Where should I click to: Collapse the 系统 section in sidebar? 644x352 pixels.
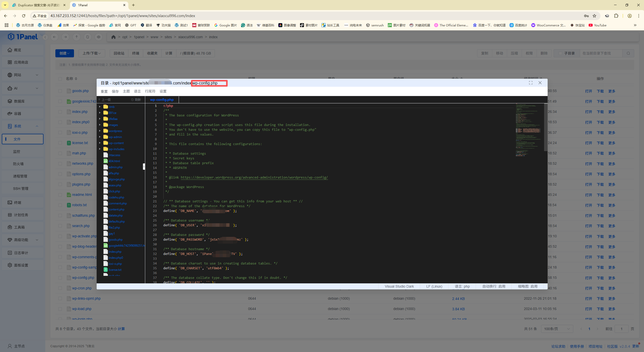tap(37, 126)
